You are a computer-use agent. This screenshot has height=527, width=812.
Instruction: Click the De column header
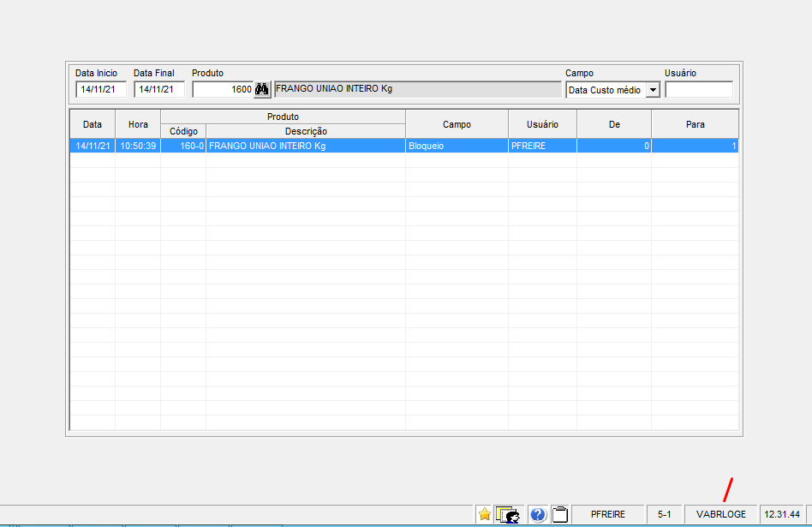point(614,124)
